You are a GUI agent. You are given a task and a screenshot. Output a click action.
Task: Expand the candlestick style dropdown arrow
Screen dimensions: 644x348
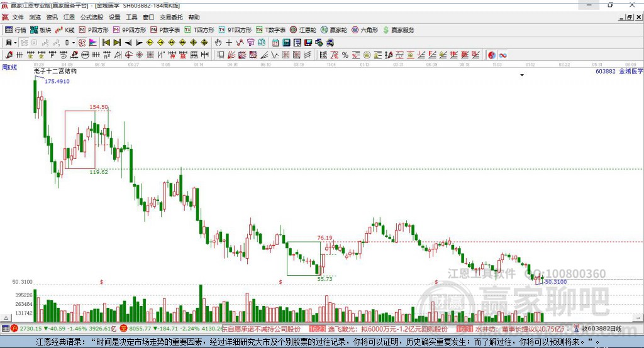click(73, 43)
